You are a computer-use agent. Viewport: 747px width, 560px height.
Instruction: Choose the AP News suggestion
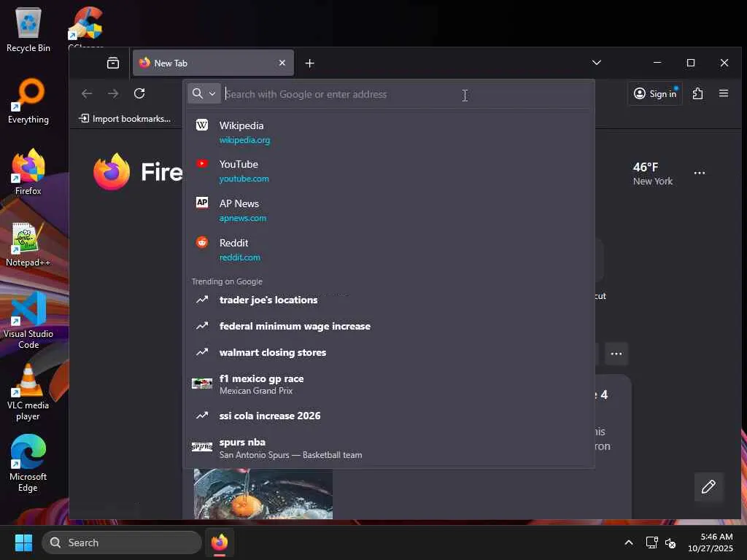click(389, 210)
